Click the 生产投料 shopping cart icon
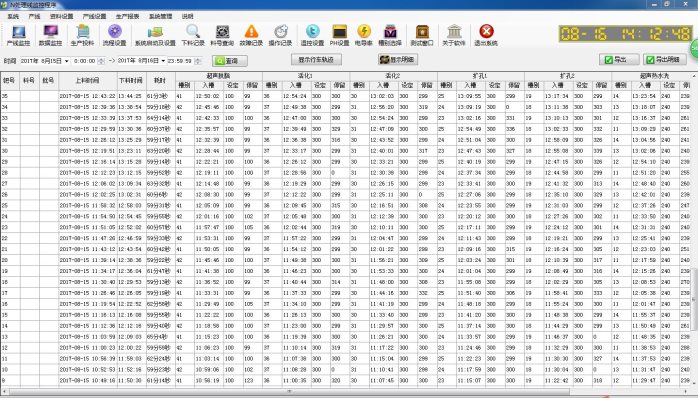Viewport: 698px width, 398px height. coord(82,35)
